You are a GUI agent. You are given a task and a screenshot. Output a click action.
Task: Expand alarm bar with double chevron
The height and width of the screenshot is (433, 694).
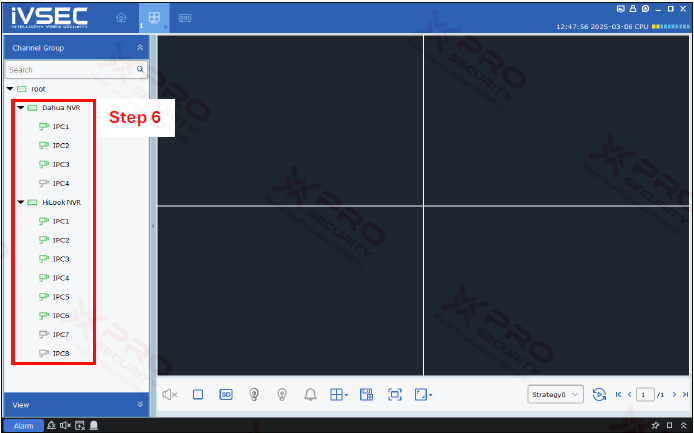tap(684, 425)
